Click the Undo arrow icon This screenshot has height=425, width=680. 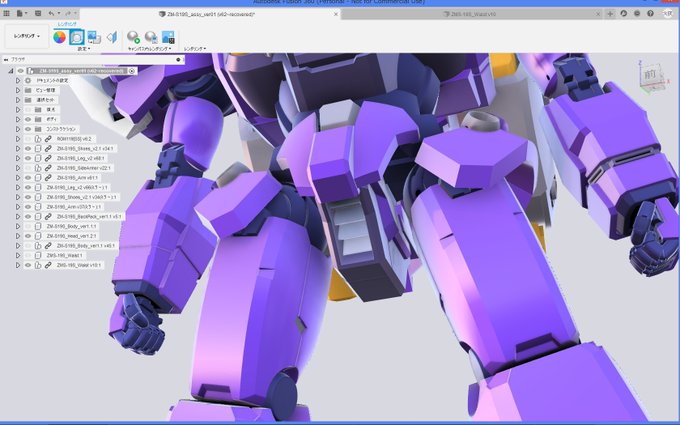click(52, 13)
